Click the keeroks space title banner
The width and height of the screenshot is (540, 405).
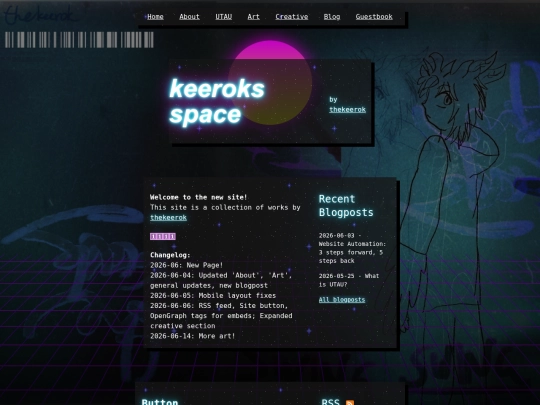click(217, 101)
